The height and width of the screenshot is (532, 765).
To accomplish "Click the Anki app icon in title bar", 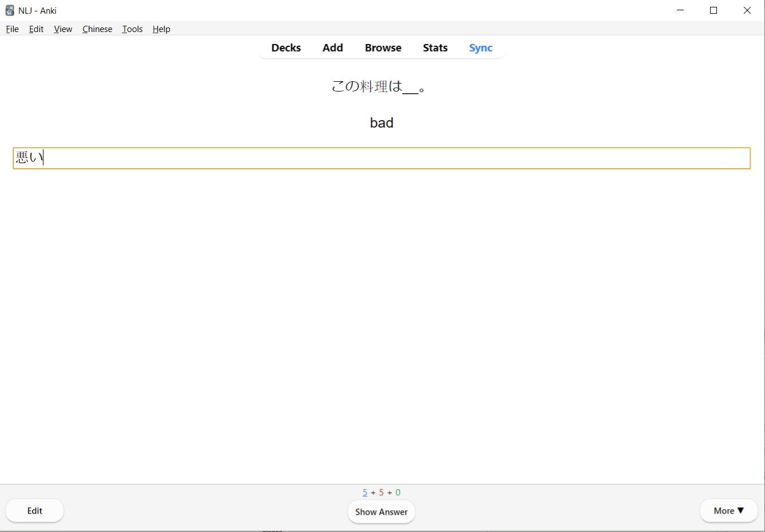I will click(10, 10).
